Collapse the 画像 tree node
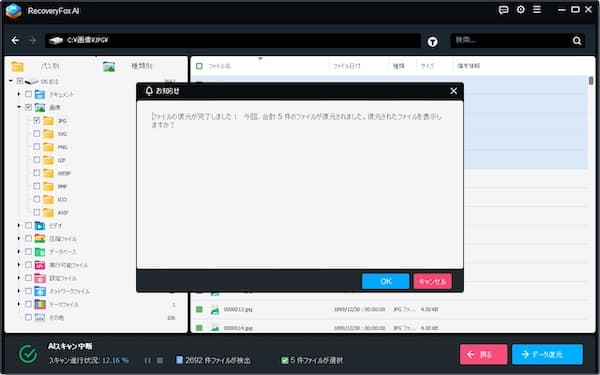The width and height of the screenshot is (600, 375). 19,107
